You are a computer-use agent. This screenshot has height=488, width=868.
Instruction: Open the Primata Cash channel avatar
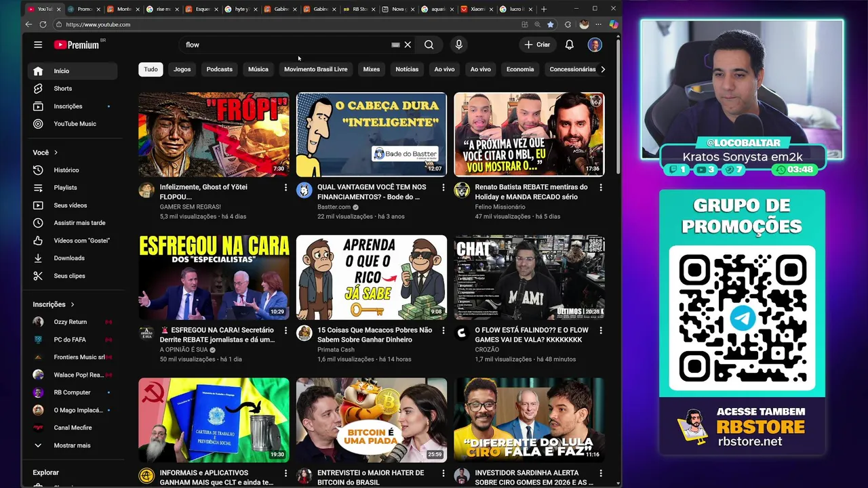[x=304, y=333]
